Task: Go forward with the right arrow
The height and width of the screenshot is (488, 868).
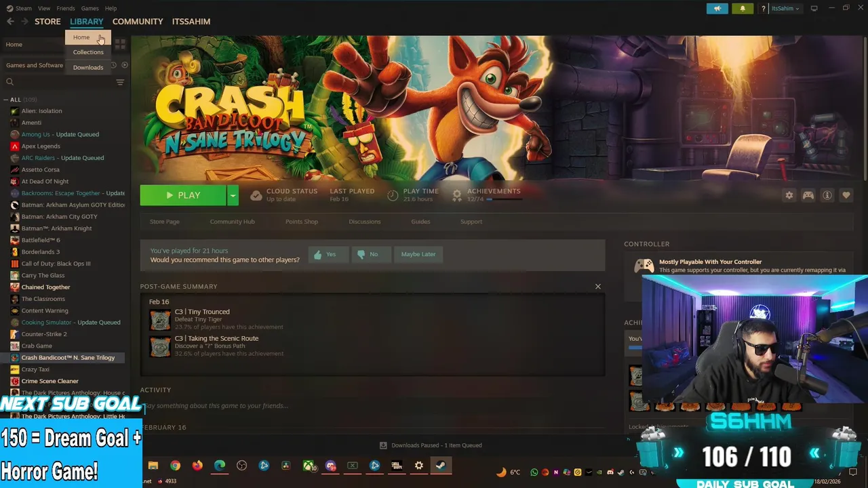Action: coord(24,22)
